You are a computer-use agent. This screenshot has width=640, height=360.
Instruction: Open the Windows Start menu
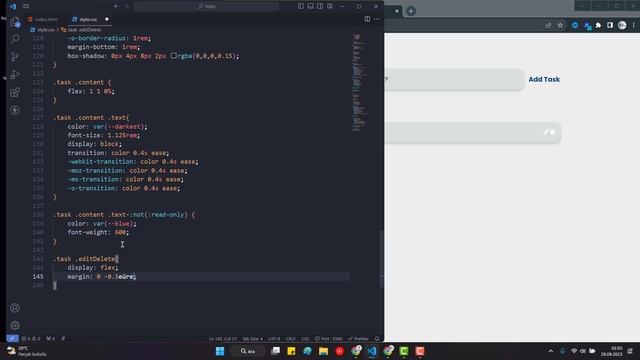point(220,351)
